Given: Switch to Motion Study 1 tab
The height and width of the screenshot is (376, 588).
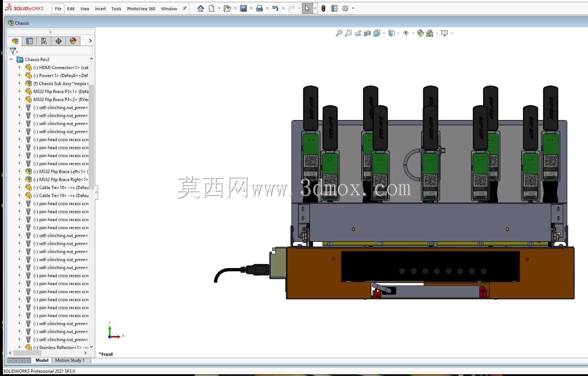Looking at the screenshot, I should pyautogui.click(x=70, y=360).
